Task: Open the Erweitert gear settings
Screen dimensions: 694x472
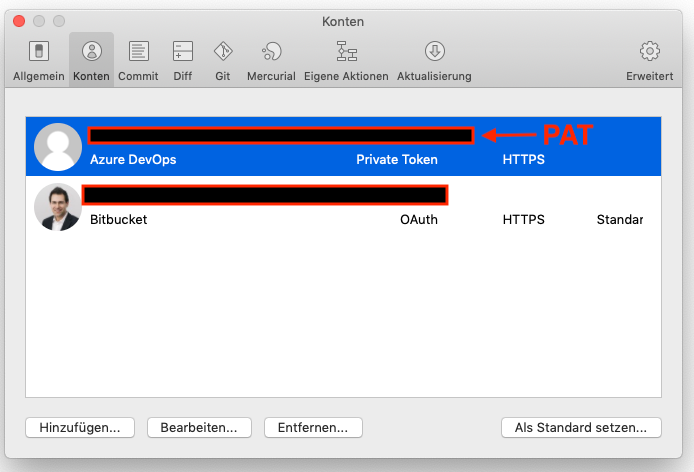Action: pyautogui.click(x=649, y=60)
